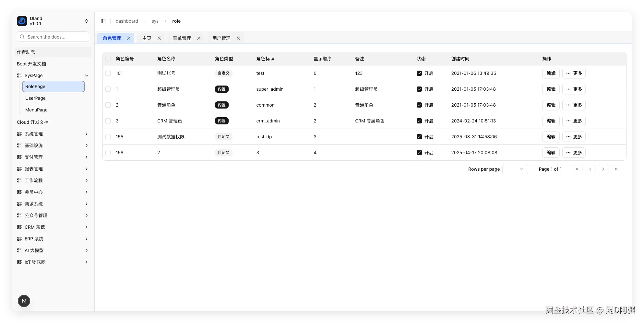Click inside the Search the docs field
Image resolution: width=644 pixels, height=323 pixels.
[53, 37]
